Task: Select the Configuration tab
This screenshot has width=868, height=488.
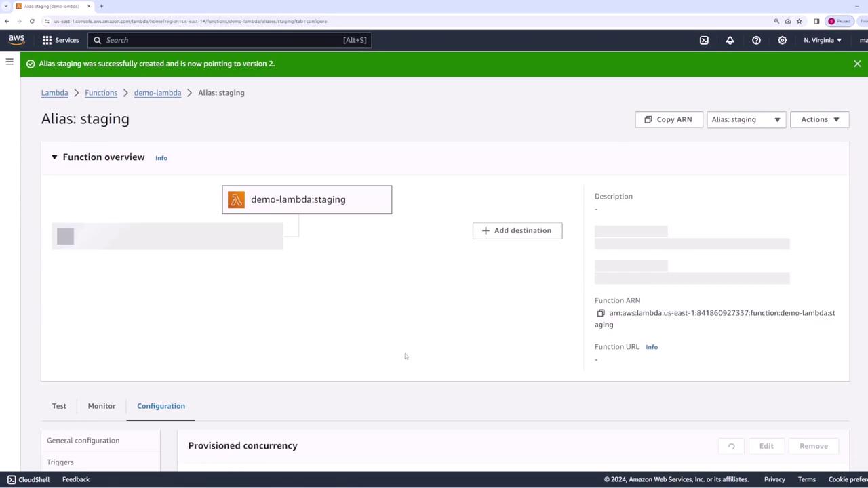Action: (x=161, y=406)
